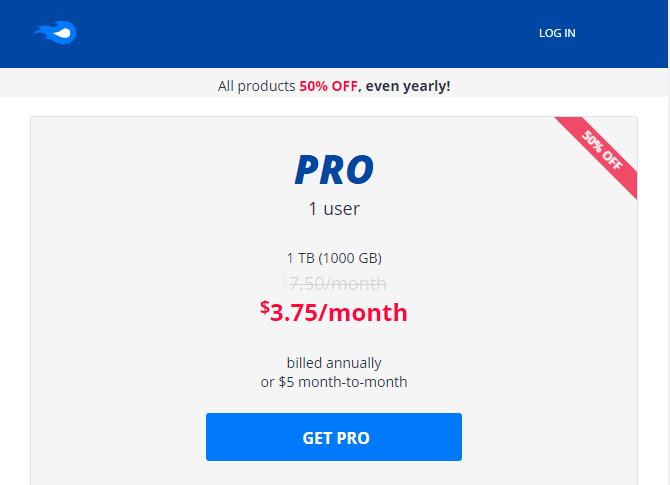Click the "or $5 month-to-month" text
The height and width of the screenshot is (485, 670).
[x=334, y=382]
